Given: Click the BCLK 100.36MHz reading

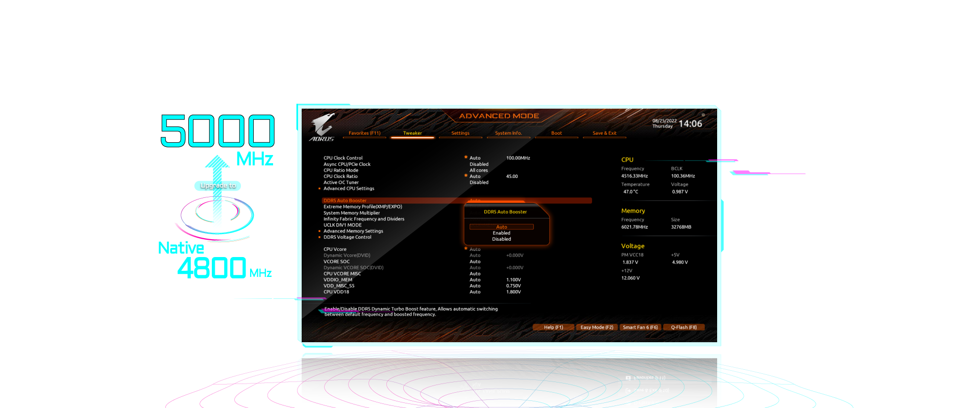Looking at the screenshot, I should [683, 176].
